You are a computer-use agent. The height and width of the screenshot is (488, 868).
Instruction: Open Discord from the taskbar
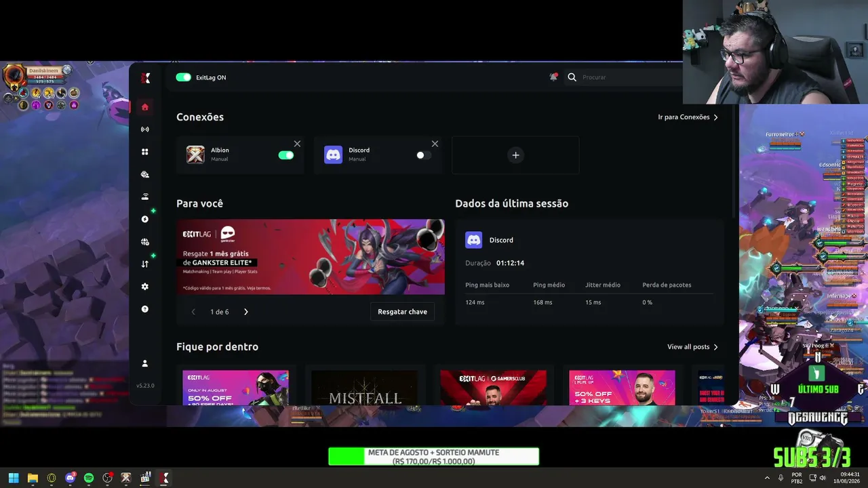(70, 478)
